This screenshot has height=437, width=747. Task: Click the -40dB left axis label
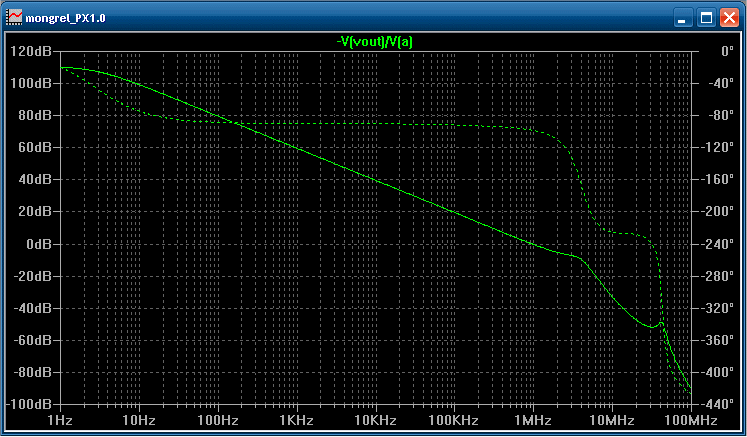(32, 308)
